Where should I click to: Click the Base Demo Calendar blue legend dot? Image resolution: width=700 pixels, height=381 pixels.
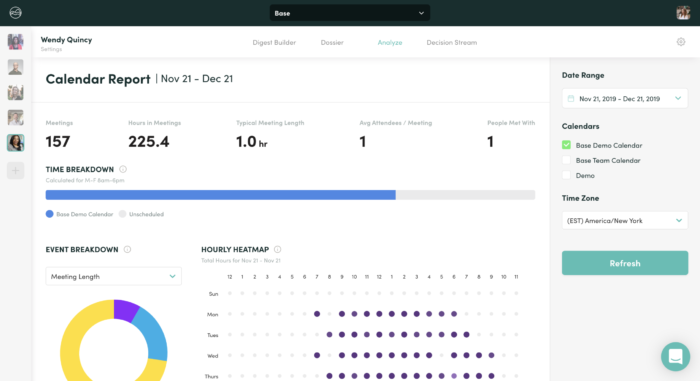[x=50, y=214]
